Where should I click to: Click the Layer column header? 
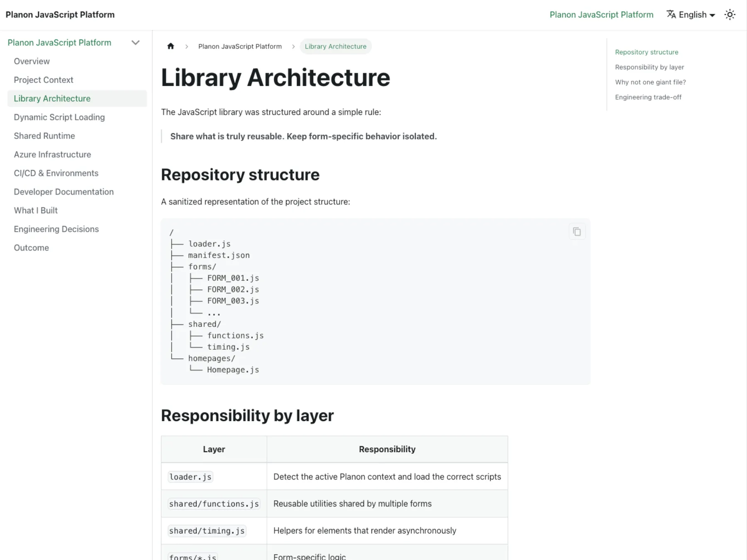(x=214, y=449)
